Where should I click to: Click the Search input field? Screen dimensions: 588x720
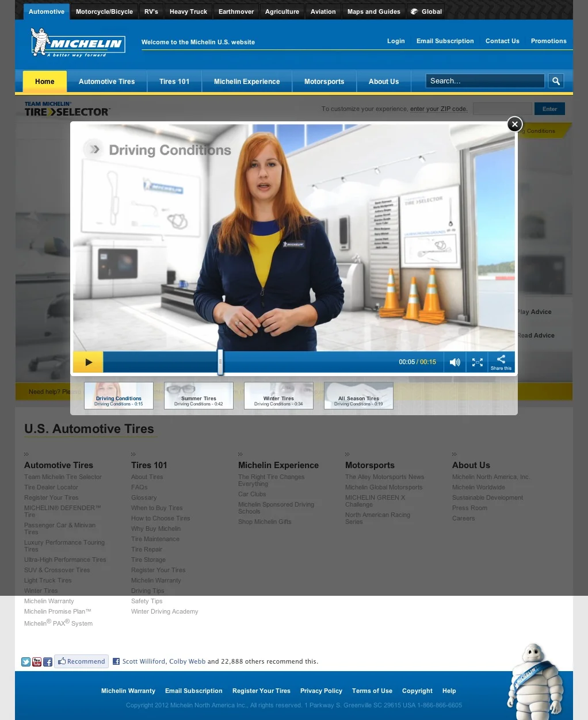[x=485, y=81]
